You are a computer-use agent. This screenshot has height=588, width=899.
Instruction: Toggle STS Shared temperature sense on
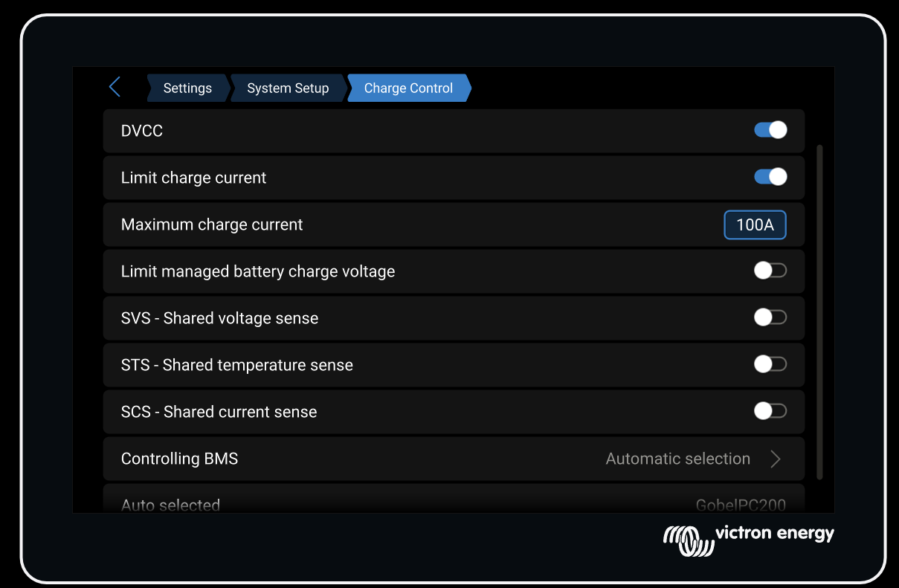pyautogui.click(x=770, y=364)
